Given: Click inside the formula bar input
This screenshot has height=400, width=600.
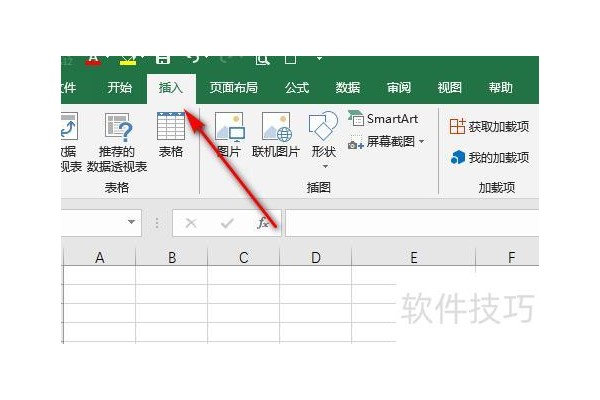Looking at the screenshot, I should click(x=412, y=222).
